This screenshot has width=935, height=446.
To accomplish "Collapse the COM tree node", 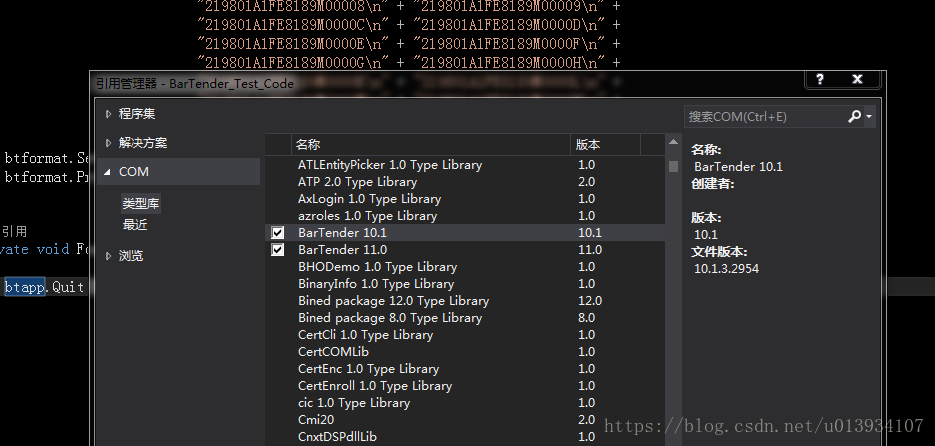I will 108,172.
